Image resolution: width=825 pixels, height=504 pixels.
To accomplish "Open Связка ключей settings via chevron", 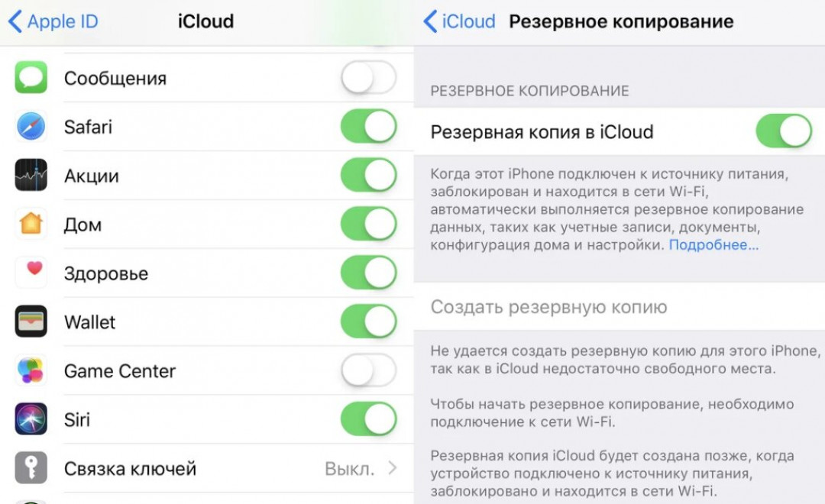I will pos(393,468).
